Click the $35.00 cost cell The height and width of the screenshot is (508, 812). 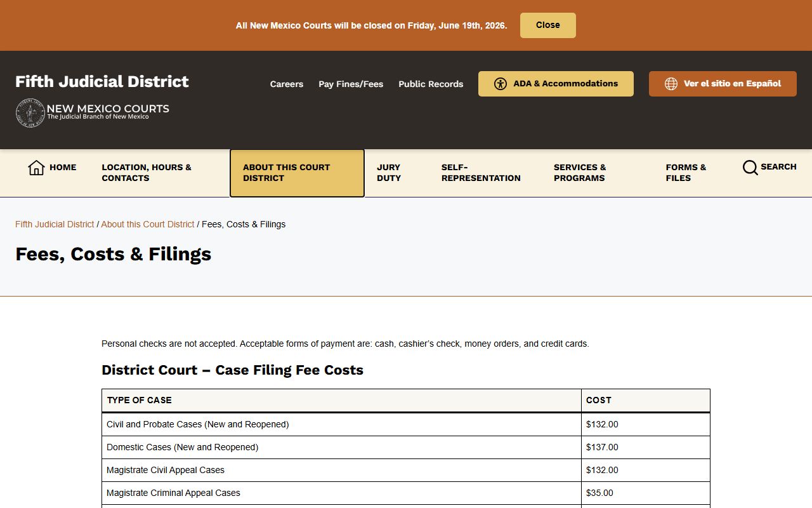[x=646, y=493]
